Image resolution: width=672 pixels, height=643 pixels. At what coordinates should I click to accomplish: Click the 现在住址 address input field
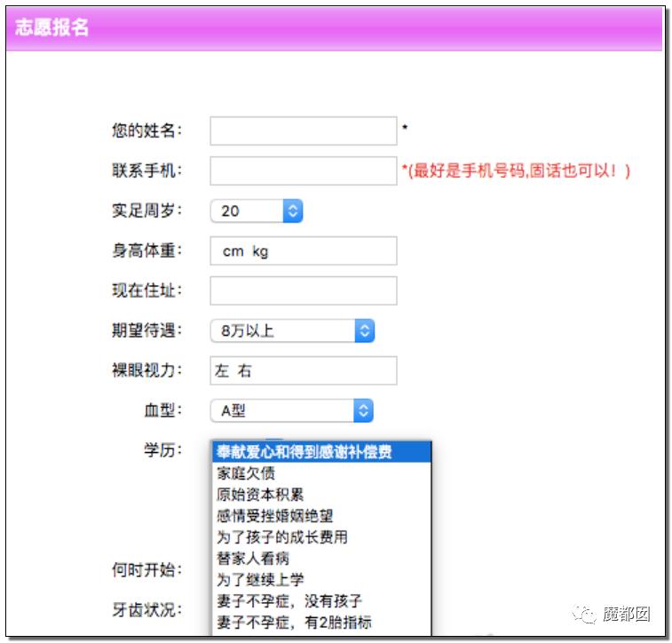(303, 290)
